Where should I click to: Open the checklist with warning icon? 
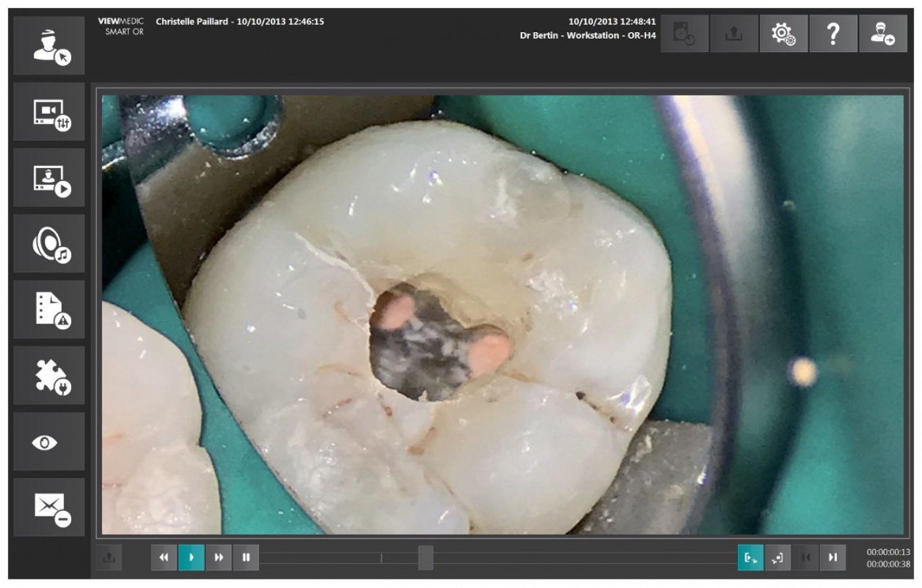click(49, 309)
